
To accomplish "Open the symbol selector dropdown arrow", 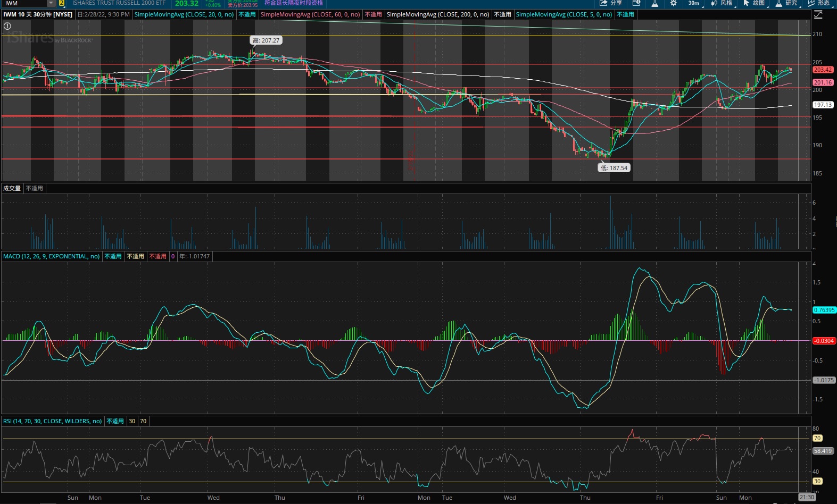I will (51, 3).
